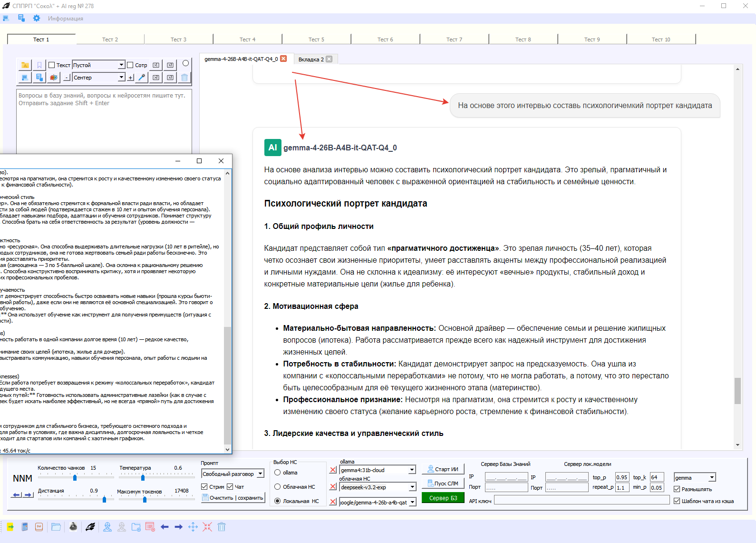Open the gemma template dropdown

coord(712,478)
